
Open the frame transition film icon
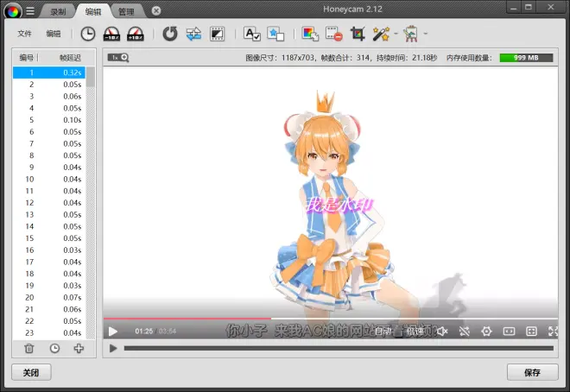pos(217,34)
